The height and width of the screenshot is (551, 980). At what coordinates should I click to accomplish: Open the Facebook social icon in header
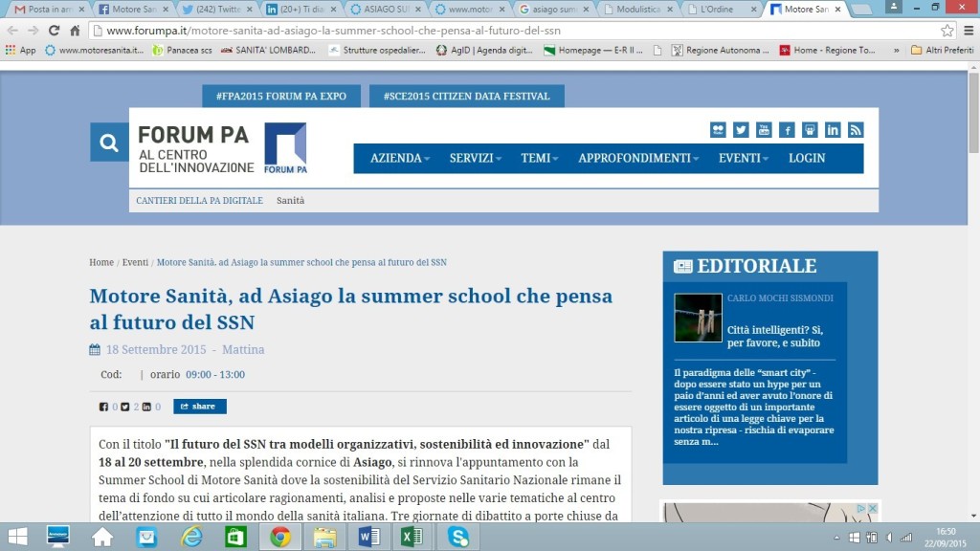787,130
